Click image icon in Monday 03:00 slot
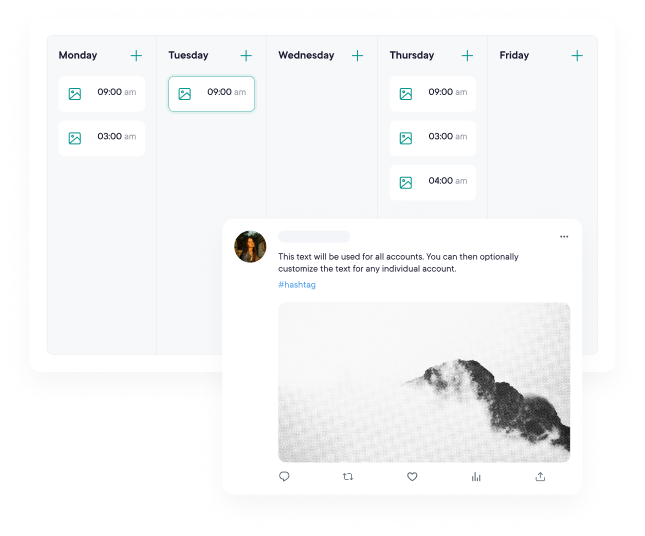This screenshot has width=645, height=536. (x=75, y=138)
